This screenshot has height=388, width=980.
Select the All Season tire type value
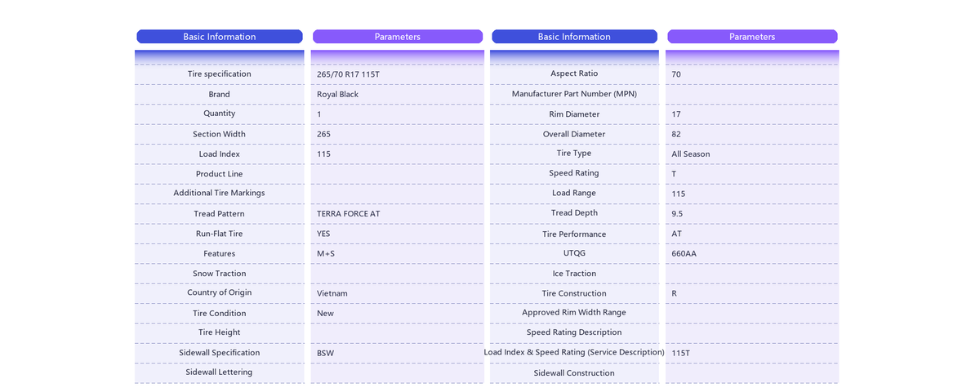(x=690, y=154)
